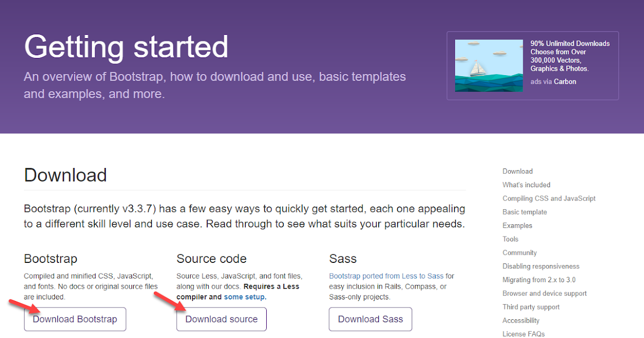
Task: Click the Download source button
Action: (x=221, y=319)
